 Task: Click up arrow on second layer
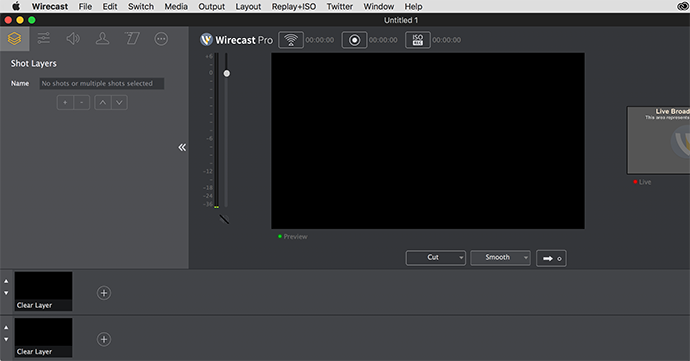pyautogui.click(x=6, y=328)
